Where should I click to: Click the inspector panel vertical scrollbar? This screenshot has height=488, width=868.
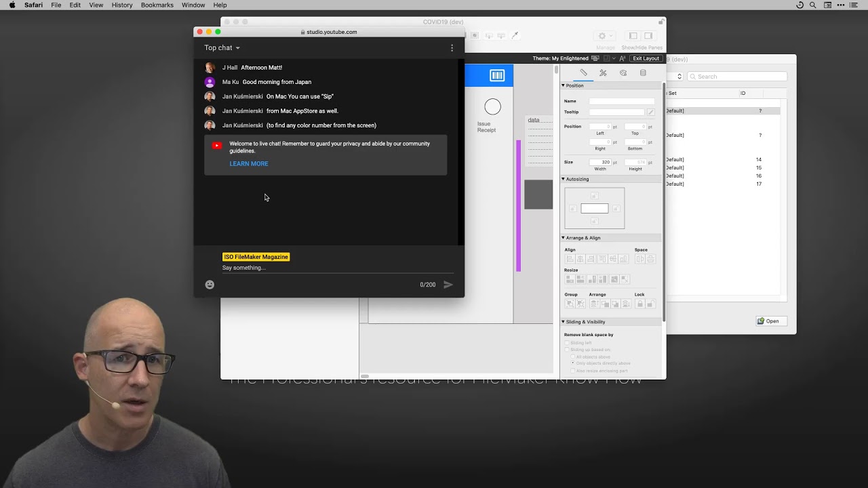pyautogui.click(x=664, y=203)
